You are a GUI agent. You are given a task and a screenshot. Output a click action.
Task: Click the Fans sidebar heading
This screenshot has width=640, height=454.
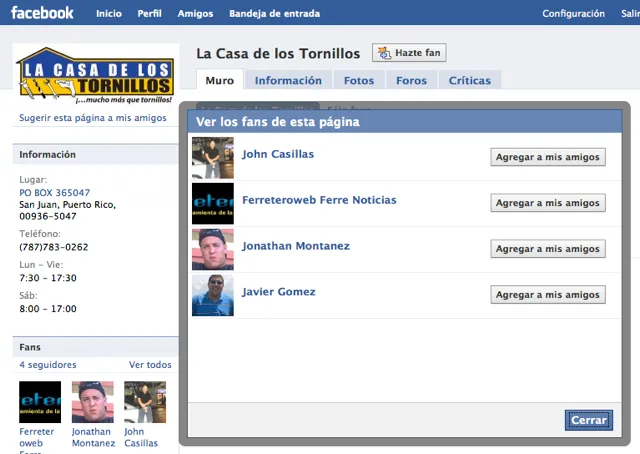click(30, 347)
